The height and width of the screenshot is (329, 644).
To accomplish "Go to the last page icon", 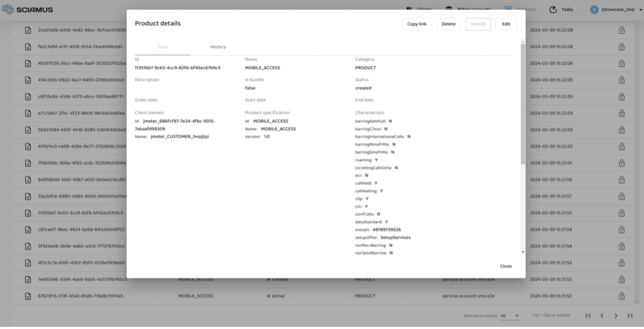I will (x=630, y=316).
